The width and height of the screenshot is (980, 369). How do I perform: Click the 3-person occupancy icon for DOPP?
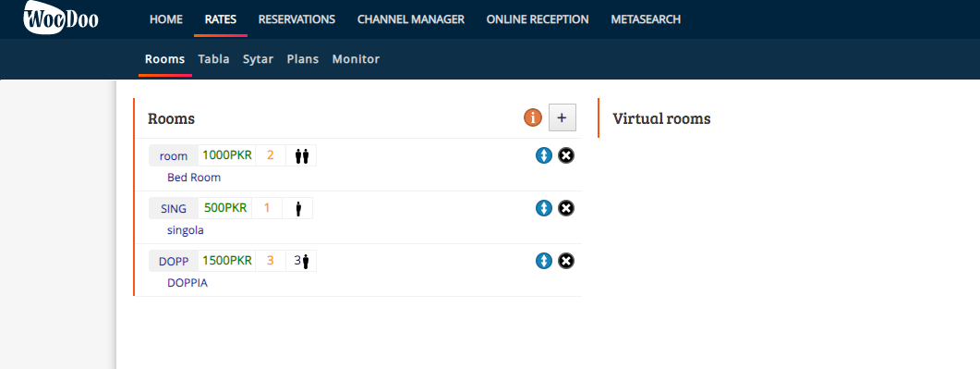(x=302, y=261)
